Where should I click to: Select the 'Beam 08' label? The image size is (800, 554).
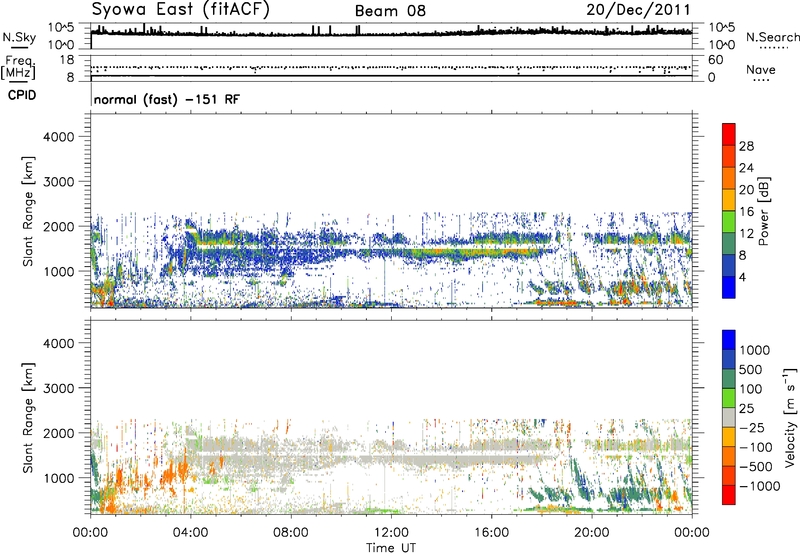[390, 11]
